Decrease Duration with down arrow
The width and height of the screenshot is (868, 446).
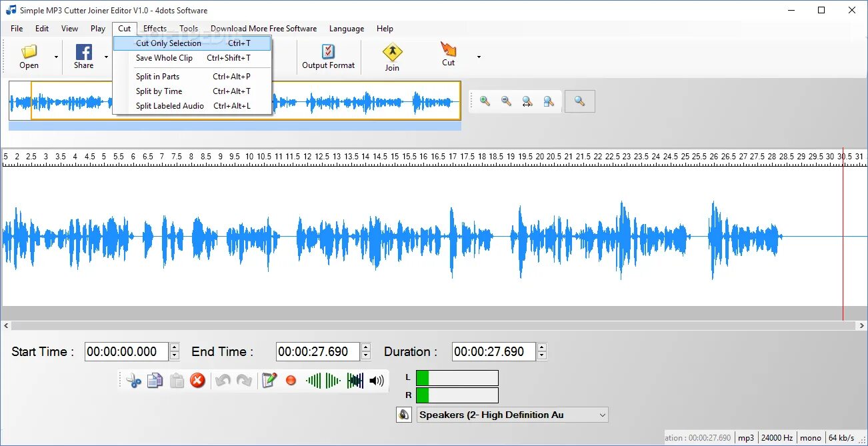coord(542,356)
